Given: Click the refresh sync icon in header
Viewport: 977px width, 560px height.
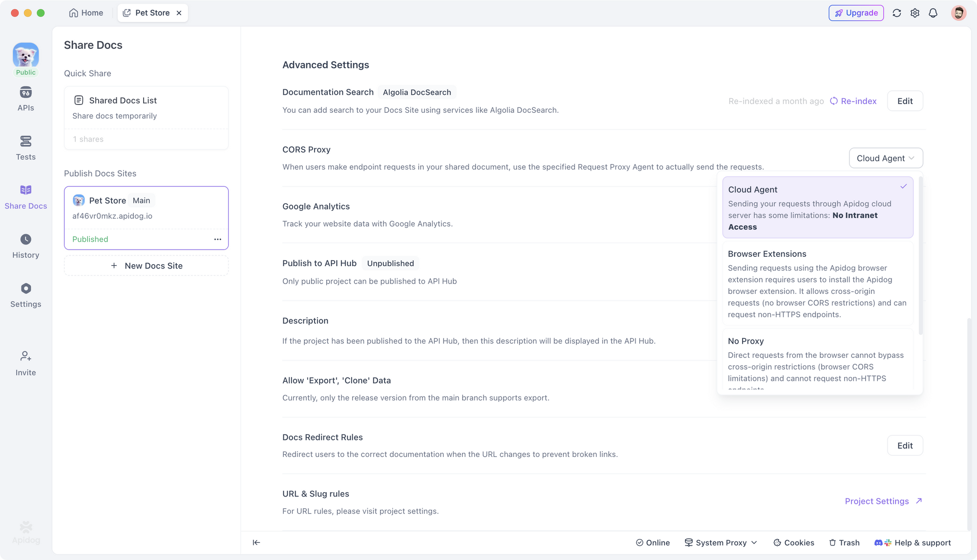Looking at the screenshot, I should (896, 13).
